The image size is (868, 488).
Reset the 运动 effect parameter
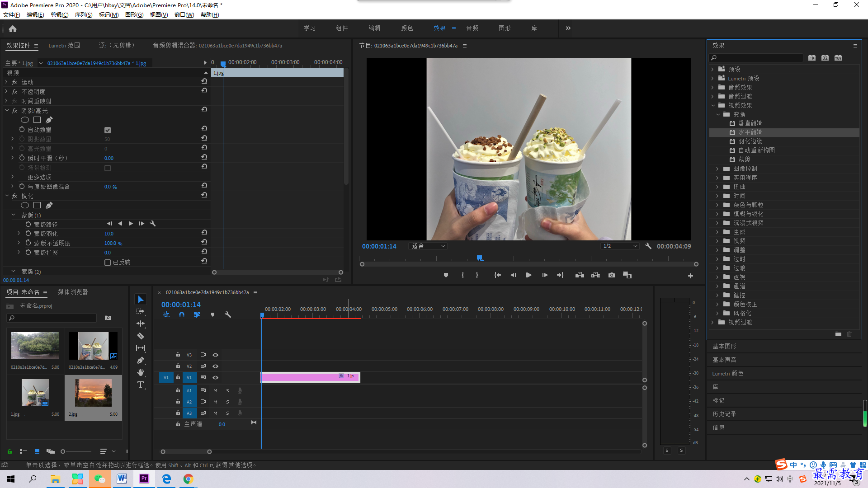coord(204,81)
